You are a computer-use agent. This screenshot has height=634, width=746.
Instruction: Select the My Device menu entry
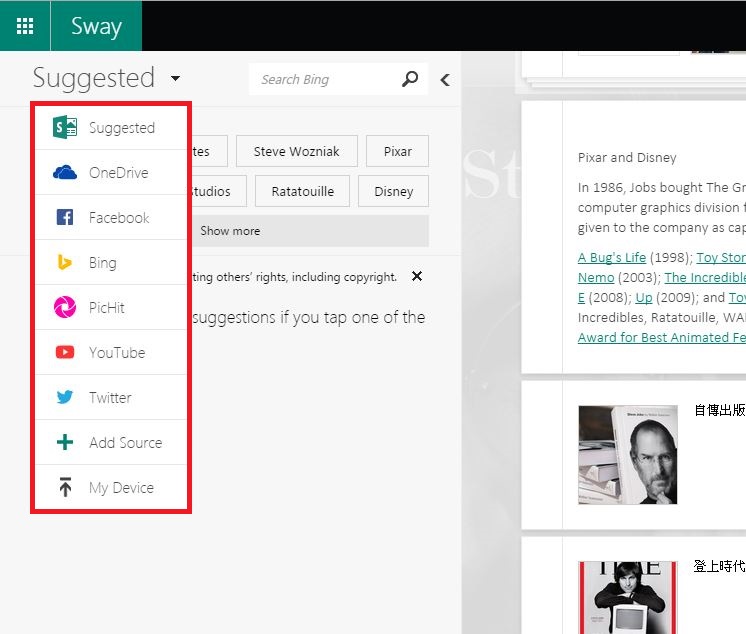111,488
